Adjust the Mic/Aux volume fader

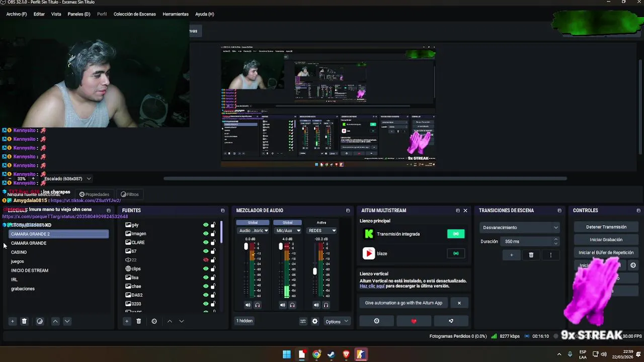(x=281, y=246)
